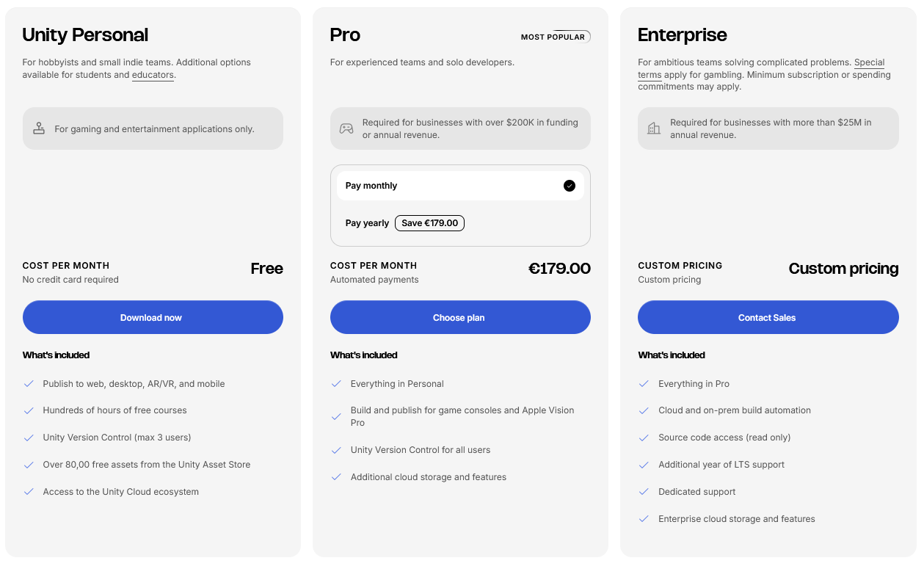Click the building icon in Enterprise card
Screen dimensions: 924x566
coord(653,128)
